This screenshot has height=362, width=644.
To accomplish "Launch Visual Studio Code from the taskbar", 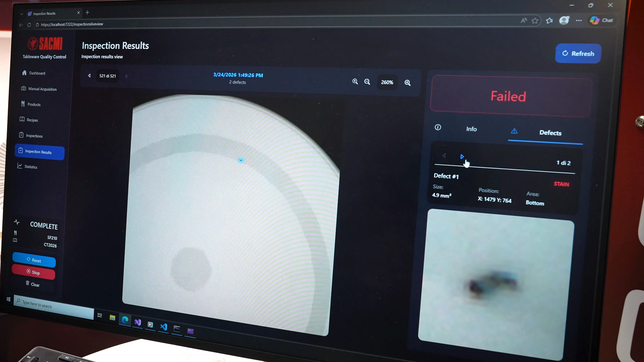I will pyautogui.click(x=163, y=326).
